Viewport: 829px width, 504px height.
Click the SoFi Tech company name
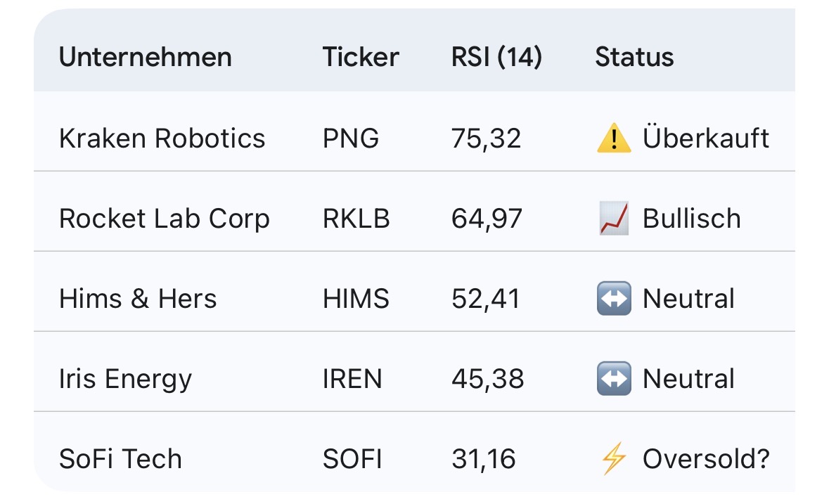121,459
